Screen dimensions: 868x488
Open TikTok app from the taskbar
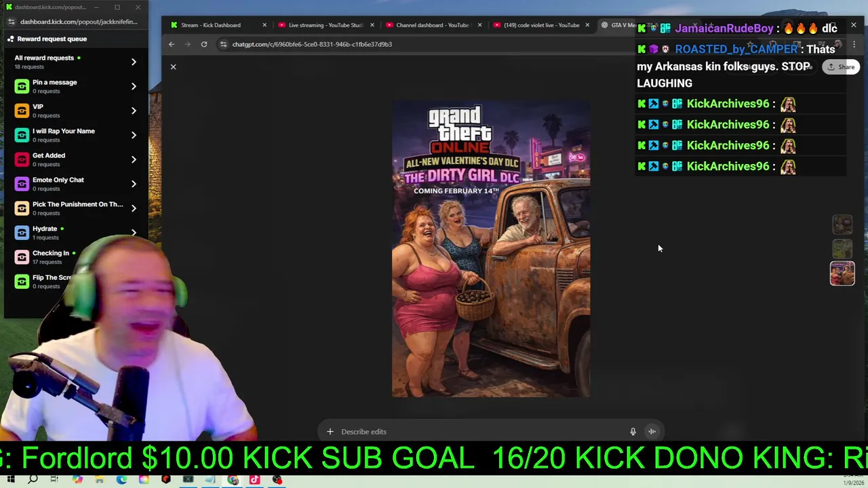pos(254,480)
